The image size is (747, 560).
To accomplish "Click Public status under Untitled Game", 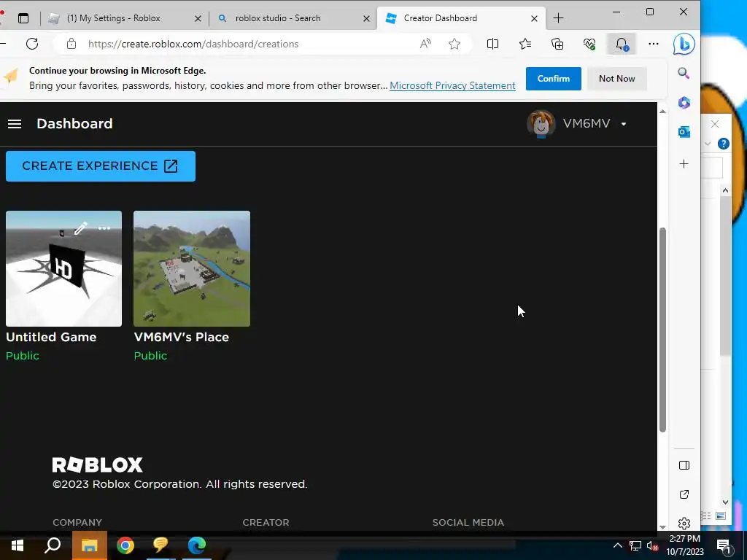I will pos(23,356).
